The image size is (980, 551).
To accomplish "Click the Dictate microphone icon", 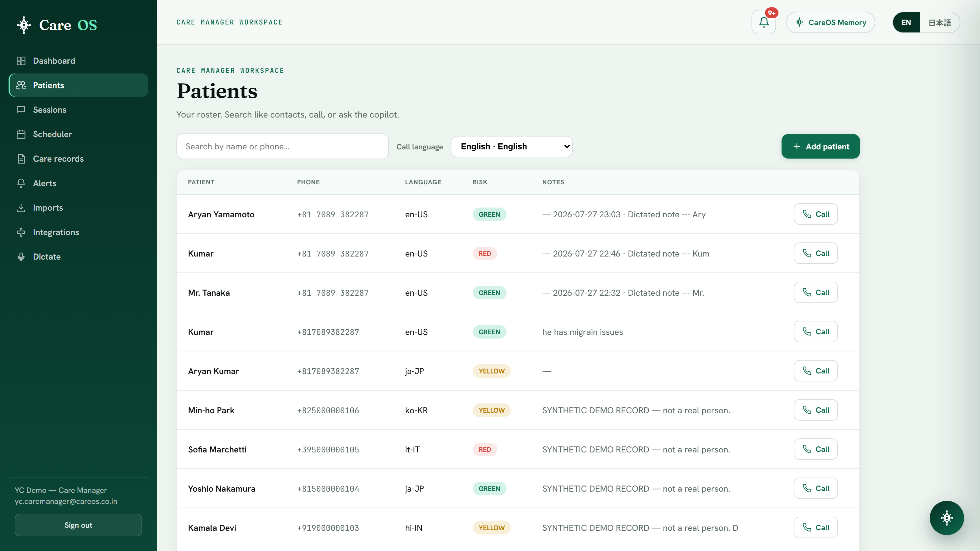I will [21, 257].
